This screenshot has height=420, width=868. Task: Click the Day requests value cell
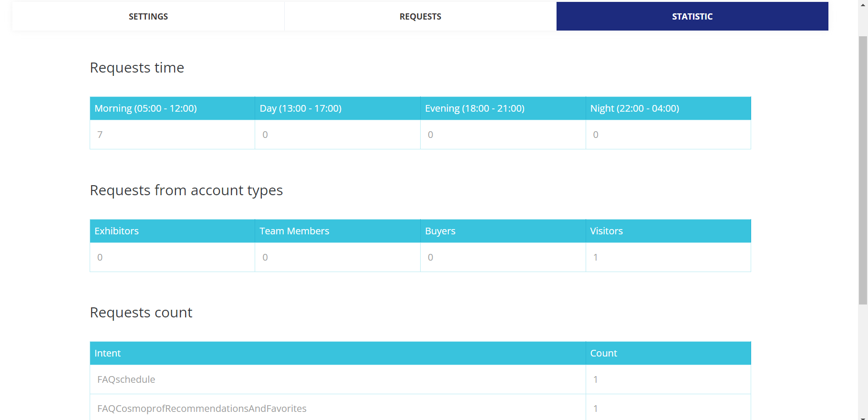[x=338, y=135]
